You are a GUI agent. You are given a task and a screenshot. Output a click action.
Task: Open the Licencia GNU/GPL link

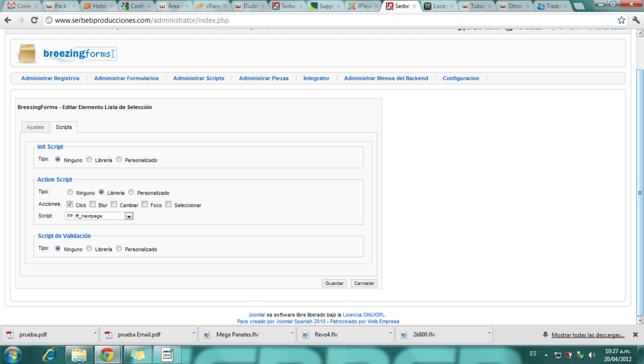[x=364, y=315]
